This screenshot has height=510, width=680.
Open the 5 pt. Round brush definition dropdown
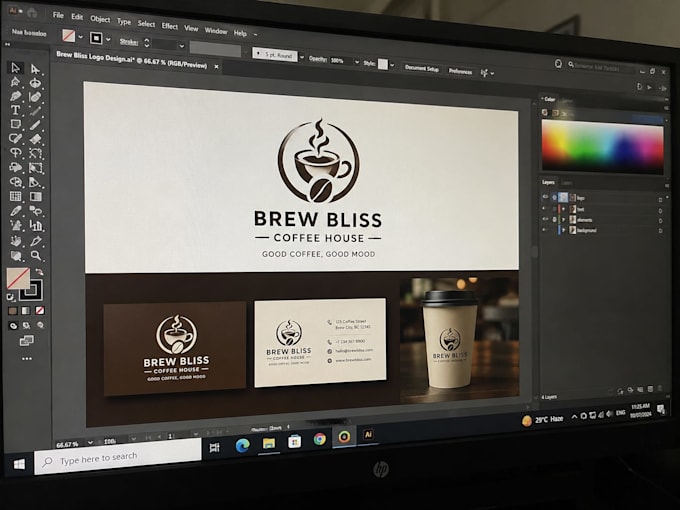coord(302,57)
